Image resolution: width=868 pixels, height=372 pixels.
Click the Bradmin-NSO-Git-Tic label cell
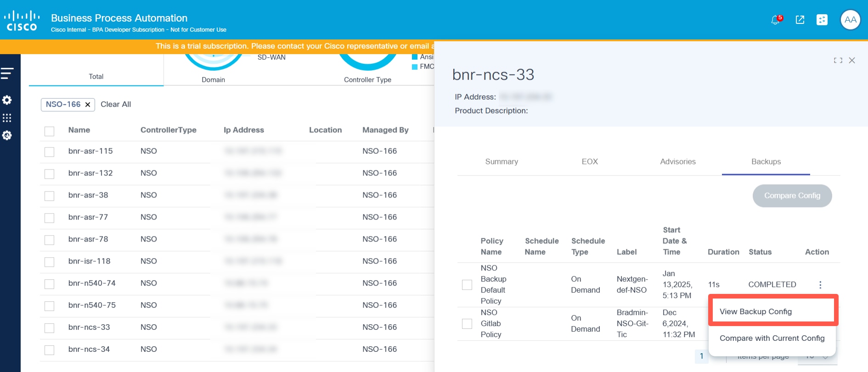pos(632,324)
